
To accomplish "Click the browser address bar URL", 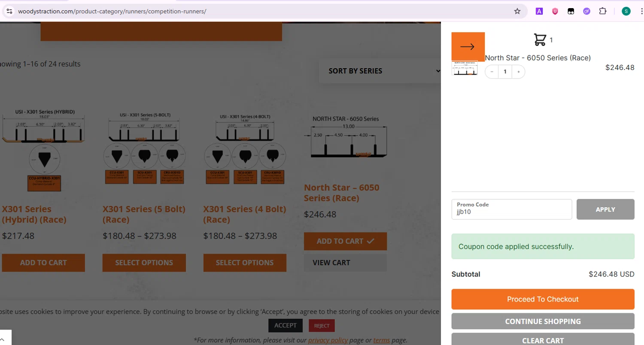I will (112, 11).
